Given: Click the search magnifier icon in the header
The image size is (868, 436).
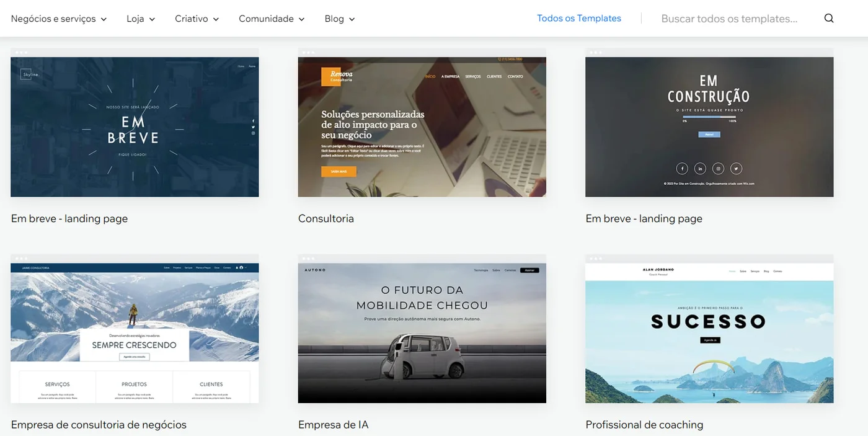Looking at the screenshot, I should (829, 18).
